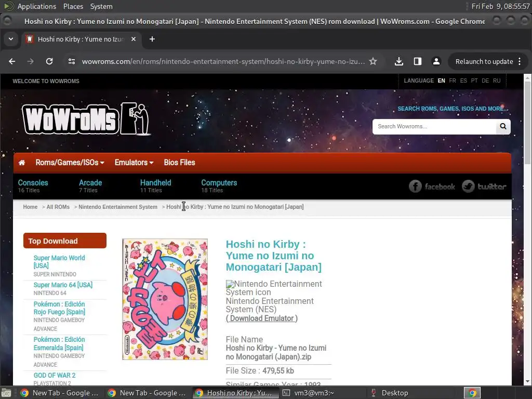Open Super Mario World [USA] link
The height and width of the screenshot is (399, 532).
(x=59, y=262)
